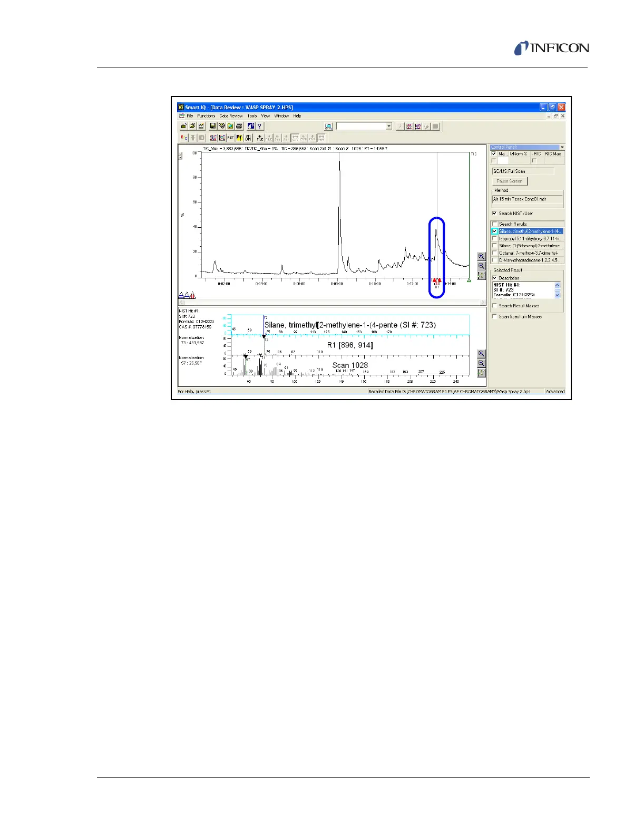The width and height of the screenshot is (644, 835).
Task: Click the Smart IQ application icon in title bar
Action: click(181, 107)
